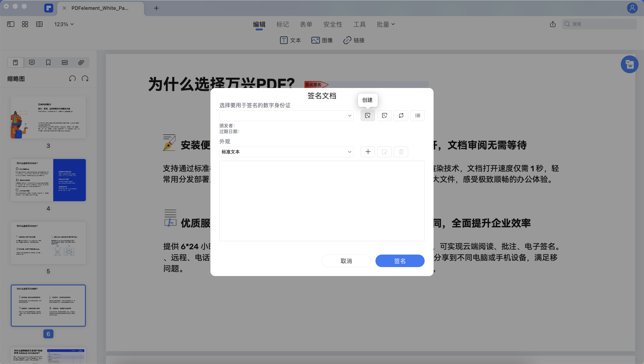Rotate the page counterclockwise above thumbnails
Image resolution: width=644 pixels, height=364 pixels.
point(72,79)
